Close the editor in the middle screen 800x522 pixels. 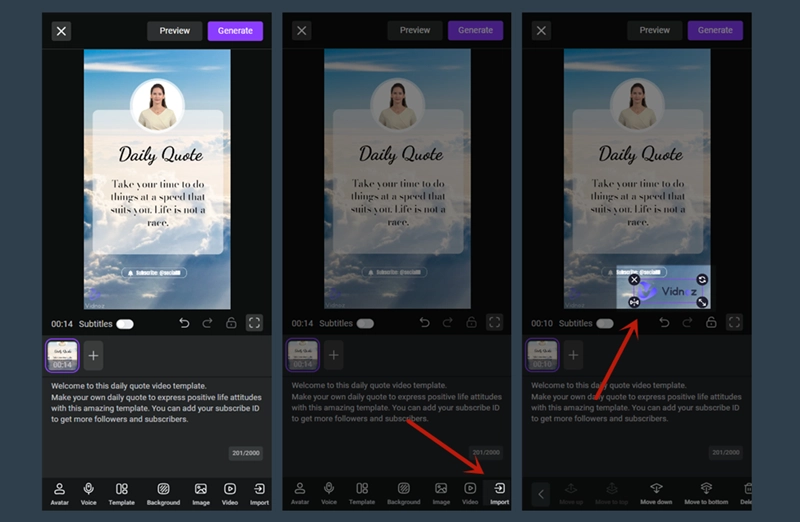302,31
